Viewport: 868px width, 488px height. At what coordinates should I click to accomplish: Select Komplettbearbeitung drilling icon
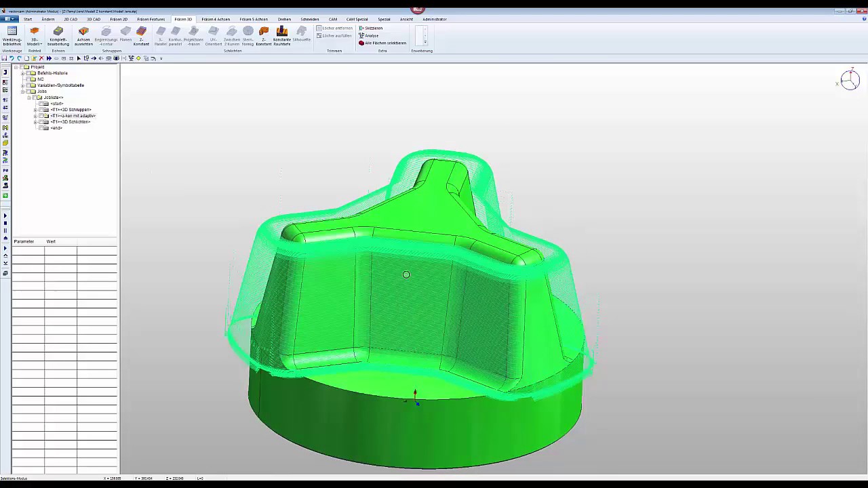(58, 35)
